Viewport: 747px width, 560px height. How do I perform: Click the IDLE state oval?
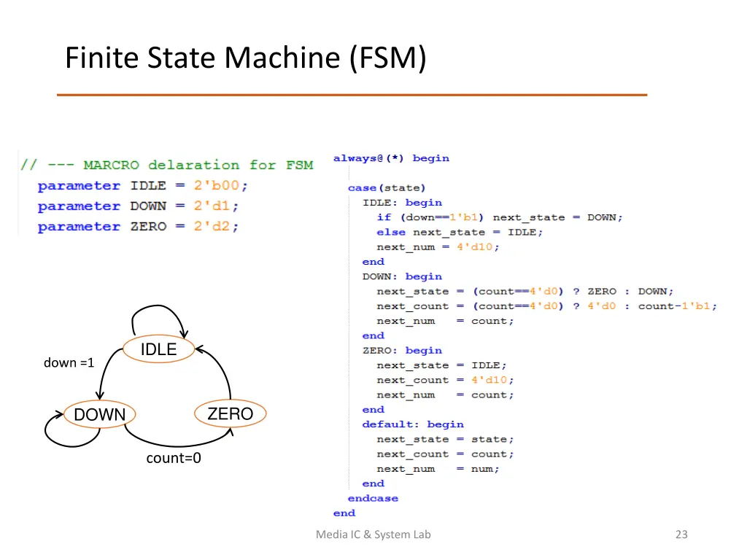[x=158, y=349]
